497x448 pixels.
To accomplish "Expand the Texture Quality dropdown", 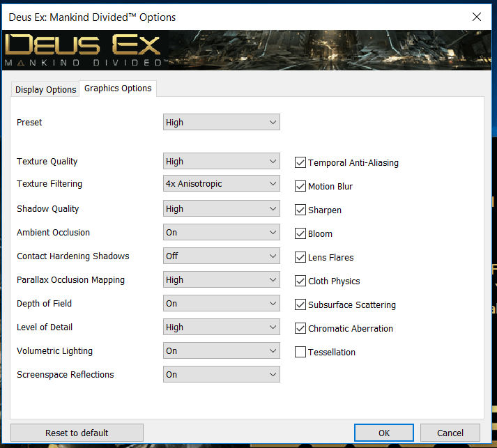I will point(221,162).
